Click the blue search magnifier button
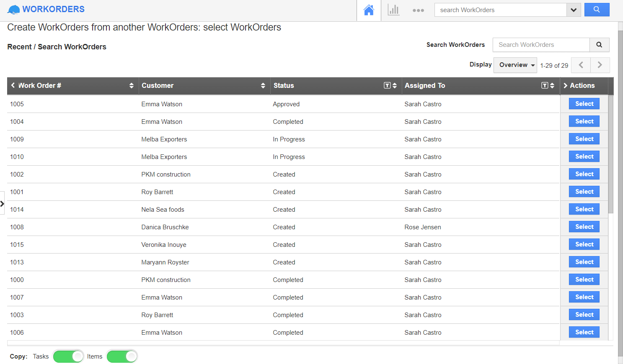This screenshot has height=364, width=623. coord(597,9)
